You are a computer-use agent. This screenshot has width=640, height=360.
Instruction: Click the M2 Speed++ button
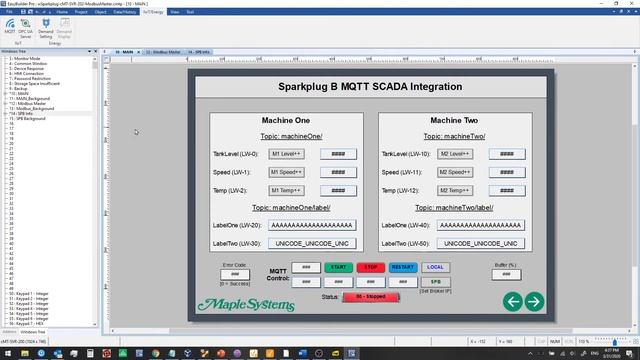coord(455,172)
